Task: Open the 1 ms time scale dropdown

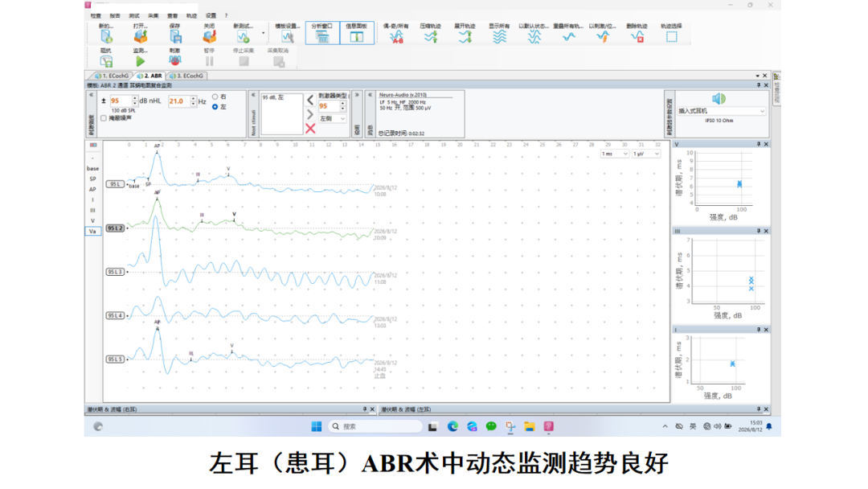Action: pyautogui.click(x=615, y=154)
